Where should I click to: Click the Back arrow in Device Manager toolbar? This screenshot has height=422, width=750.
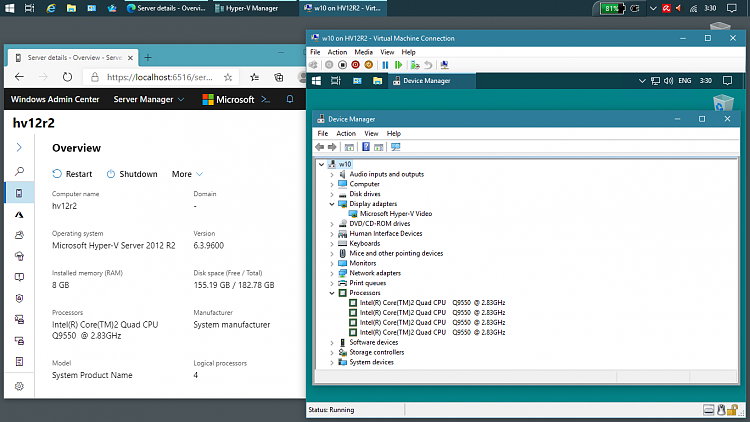point(320,147)
